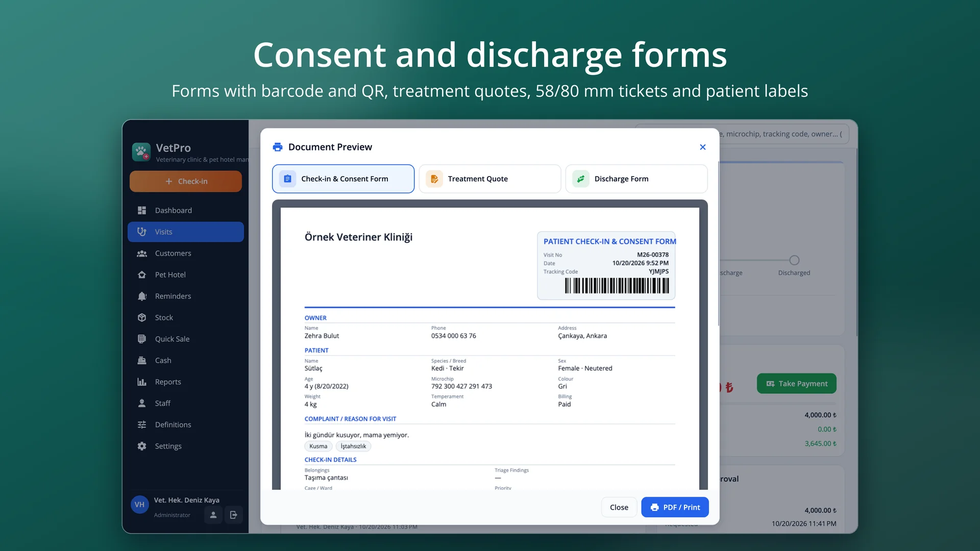Click the printer icon in Document Preview header
The height and width of the screenshot is (551, 980).
[278, 147]
